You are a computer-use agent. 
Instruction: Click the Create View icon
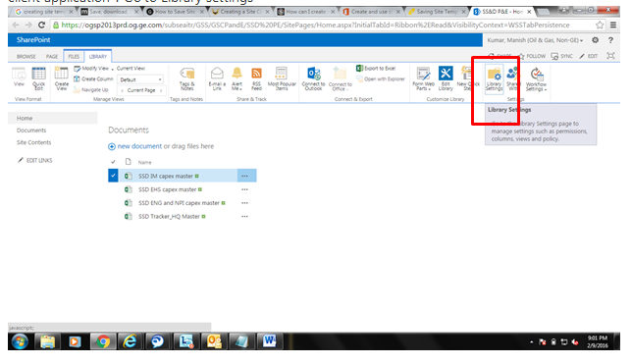point(62,78)
